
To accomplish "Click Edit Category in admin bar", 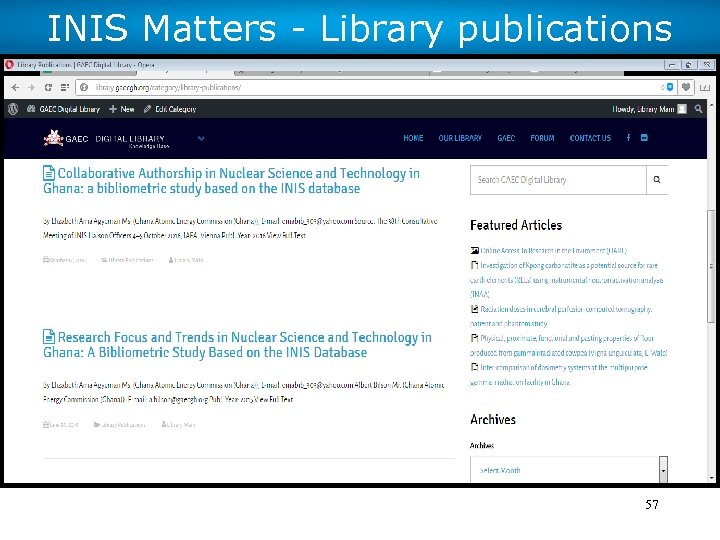I will tap(170, 109).
